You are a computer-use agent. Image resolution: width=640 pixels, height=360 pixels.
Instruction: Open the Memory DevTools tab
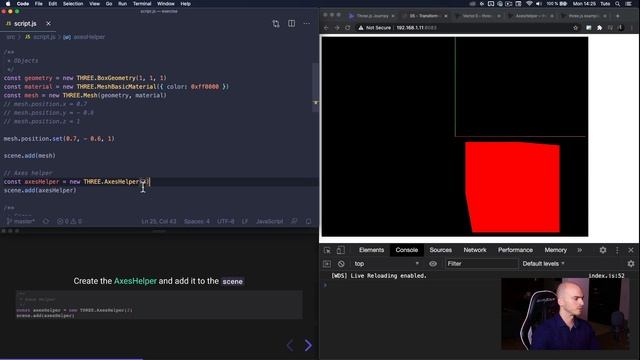coord(556,250)
